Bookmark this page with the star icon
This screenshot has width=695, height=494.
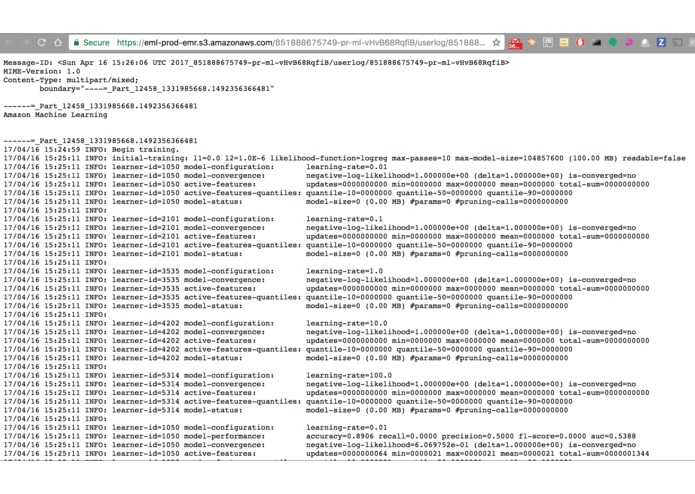tap(496, 43)
